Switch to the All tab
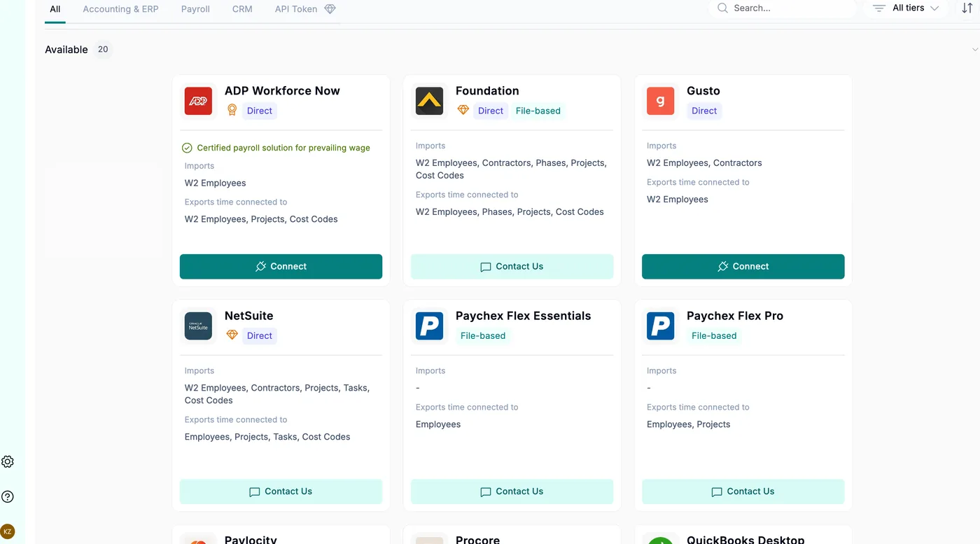 (55, 9)
